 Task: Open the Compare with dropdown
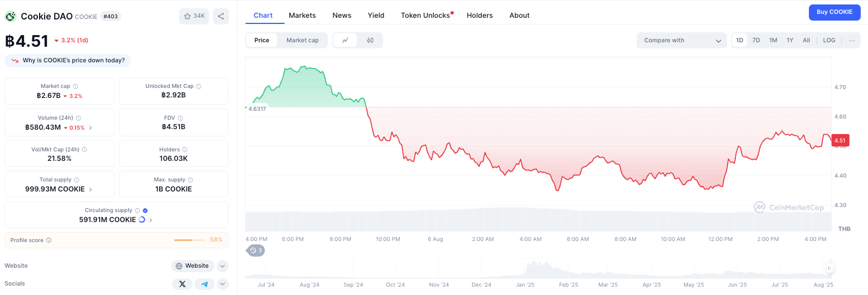[682, 40]
